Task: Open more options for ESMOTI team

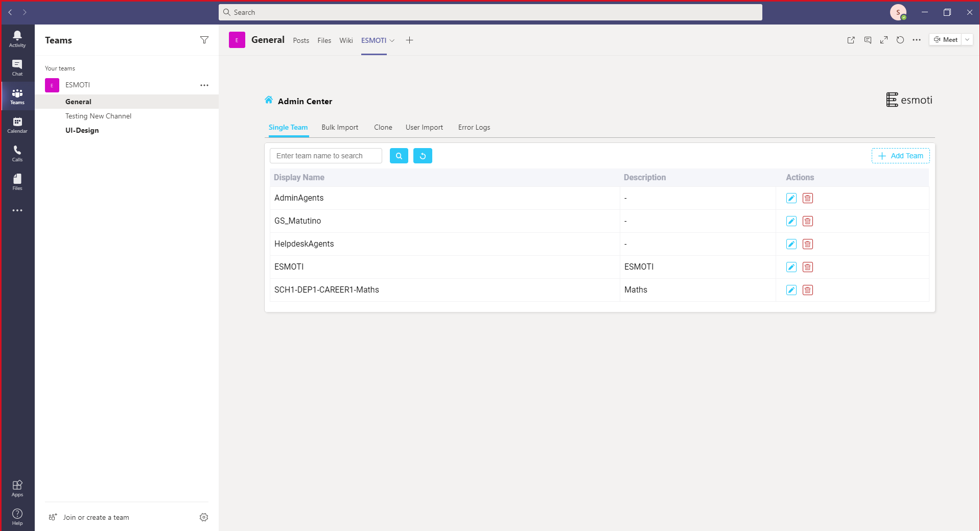Action: 204,85
